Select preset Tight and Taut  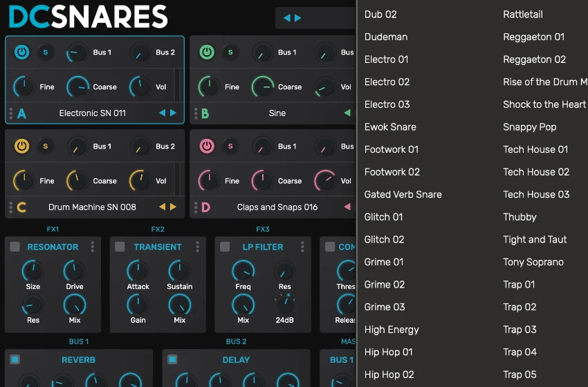535,239
